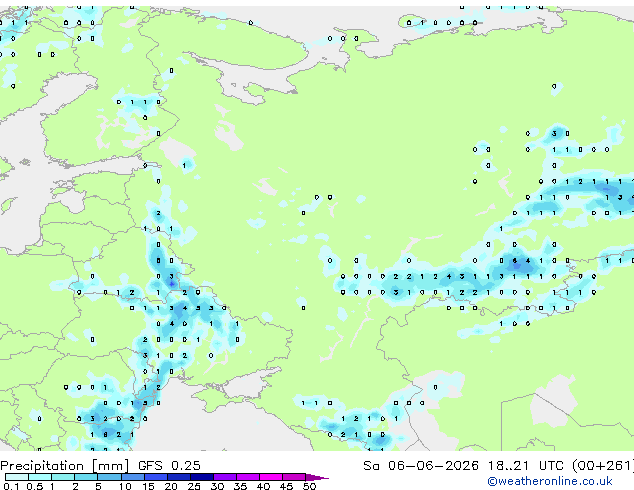Click the legend label '15'

(148, 486)
